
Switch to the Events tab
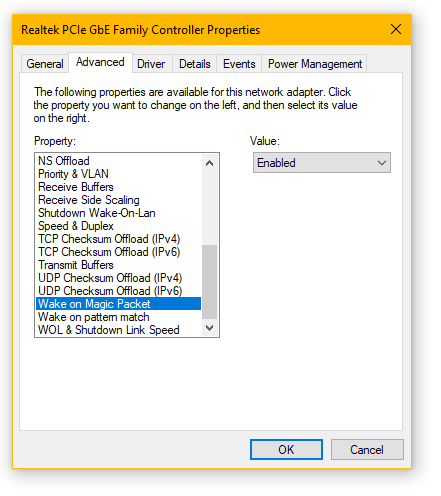pos(239,64)
